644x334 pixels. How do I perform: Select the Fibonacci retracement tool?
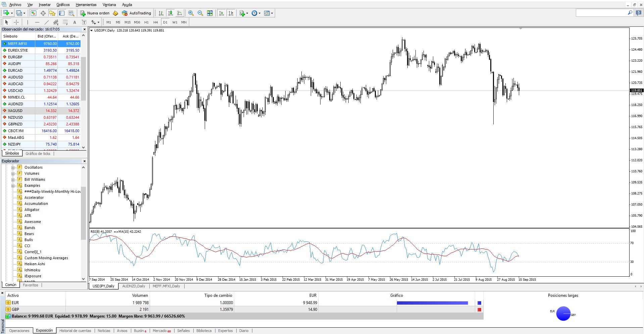65,22
